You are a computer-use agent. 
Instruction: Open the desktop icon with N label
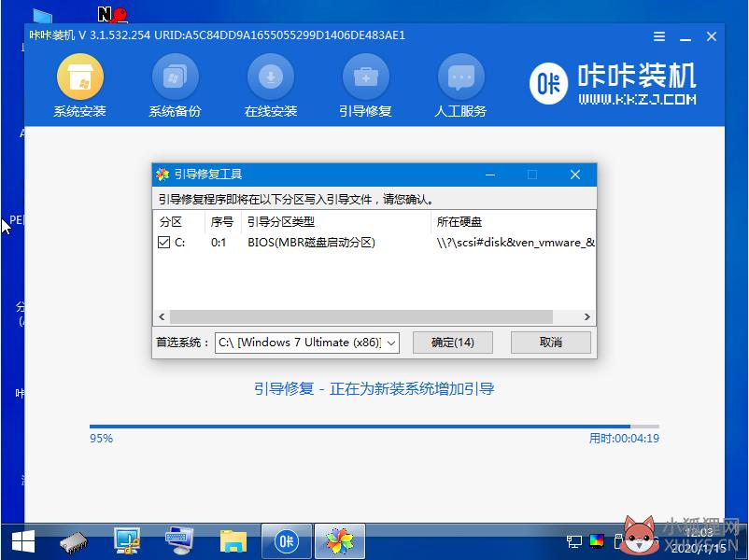pyautogui.click(x=112, y=15)
